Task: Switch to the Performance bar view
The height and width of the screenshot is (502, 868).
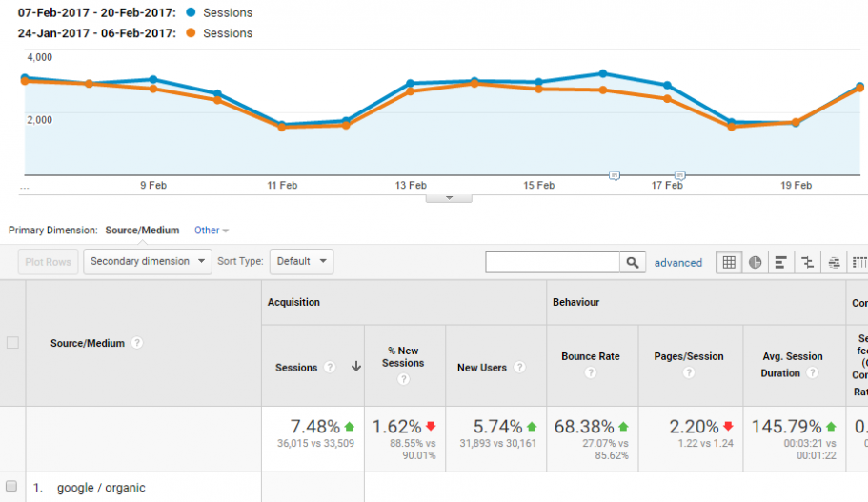Action: coord(781,262)
